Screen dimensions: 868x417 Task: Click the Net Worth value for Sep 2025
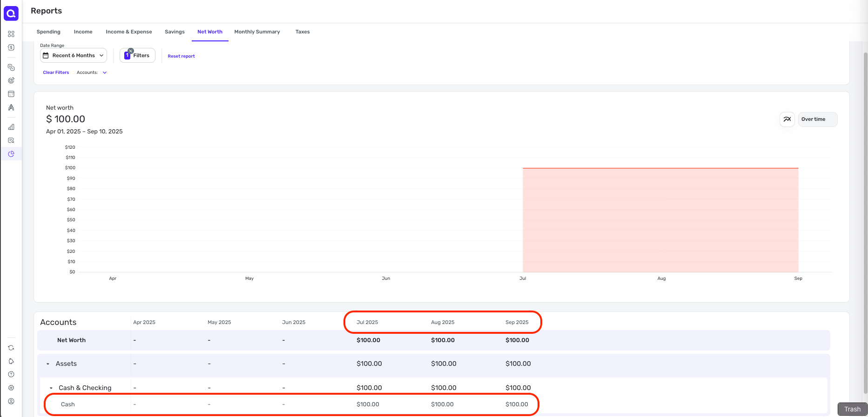pos(517,340)
